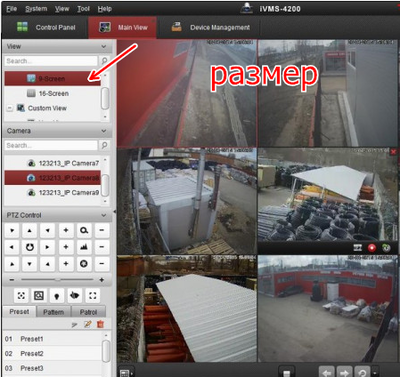This screenshot has width=400, height=377.
Task: Click View search magnifier icon
Action: click(104, 61)
